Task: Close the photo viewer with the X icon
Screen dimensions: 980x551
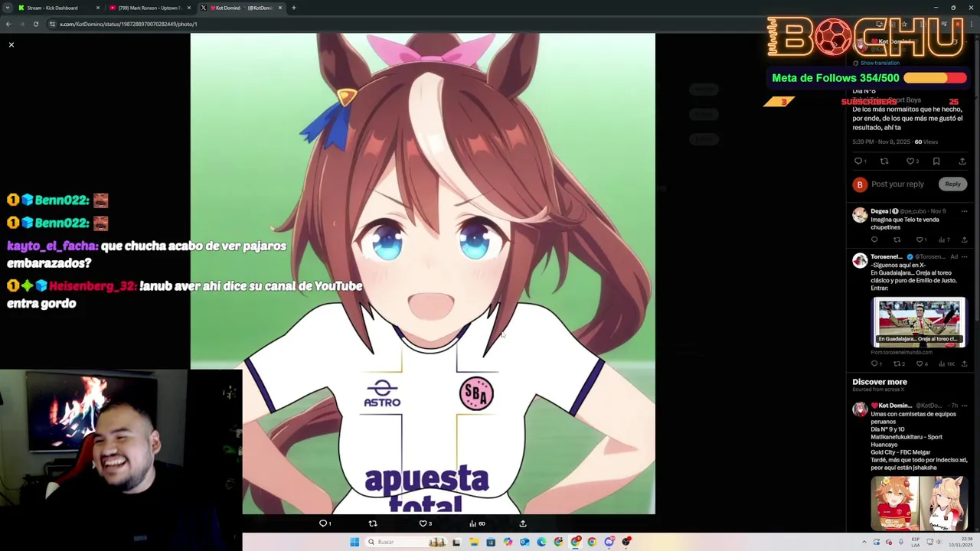Action: 11,45
